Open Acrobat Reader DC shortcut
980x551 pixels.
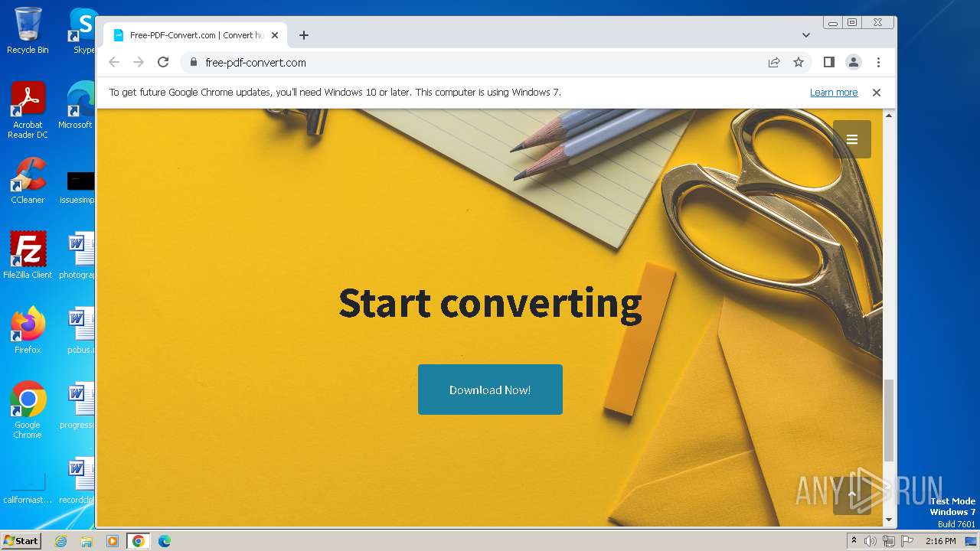28,111
